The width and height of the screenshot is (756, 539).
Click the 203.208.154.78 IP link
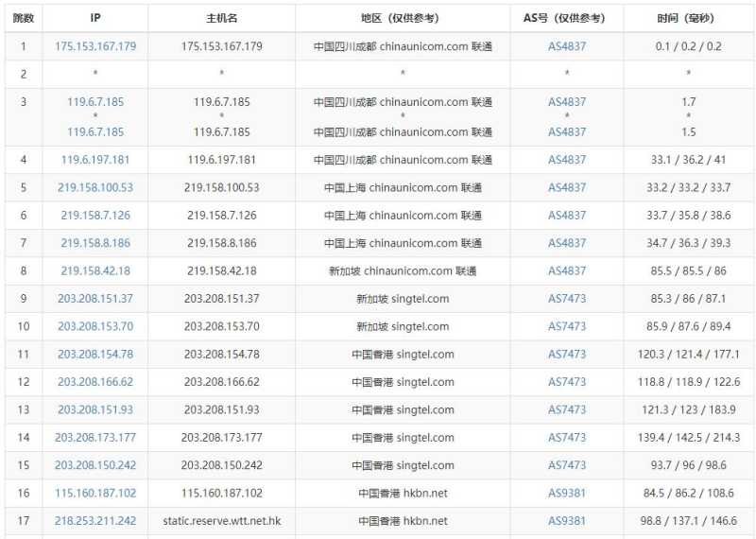[95, 355]
